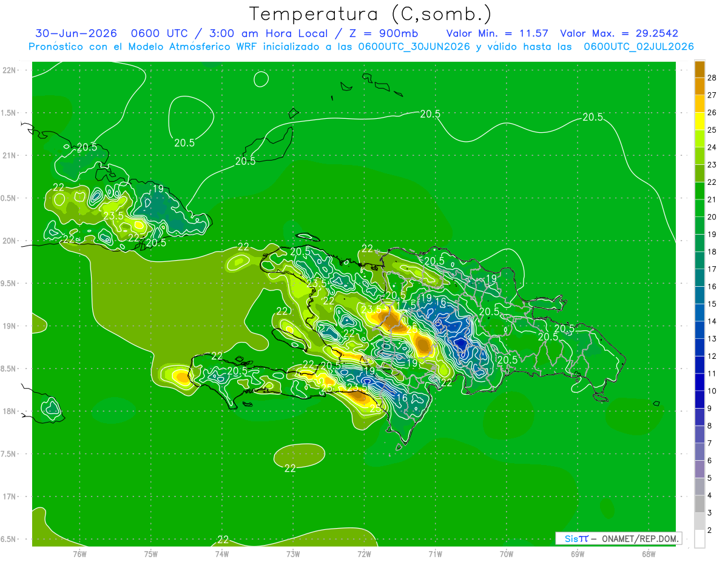Pick the gray swatch between 3 and 4
Image resolution: width=728 pixels, height=562 pixels.
pyautogui.click(x=699, y=504)
